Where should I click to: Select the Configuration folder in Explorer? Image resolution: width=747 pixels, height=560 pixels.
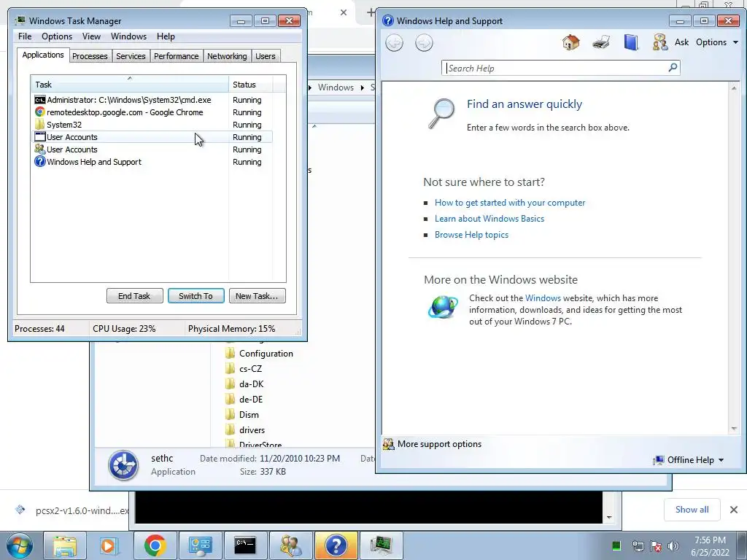pyautogui.click(x=259, y=354)
